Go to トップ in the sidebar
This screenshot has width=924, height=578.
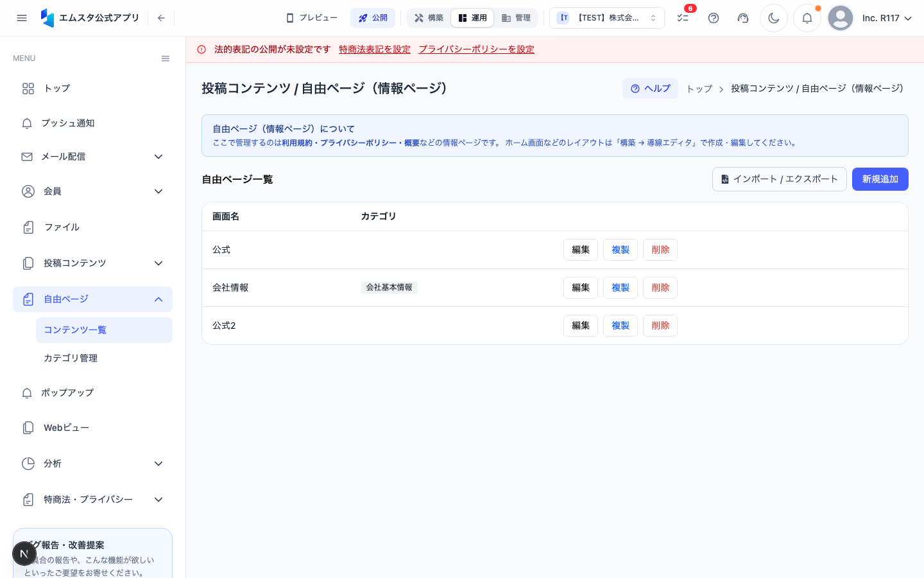(92, 89)
